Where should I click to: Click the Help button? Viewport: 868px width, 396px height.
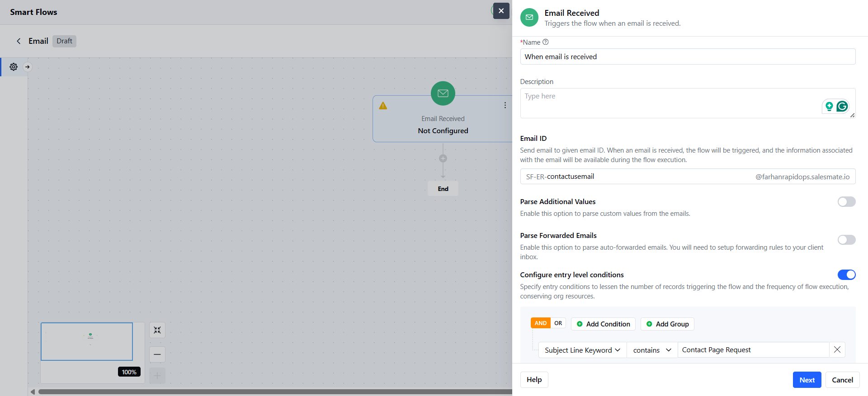pyautogui.click(x=534, y=380)
